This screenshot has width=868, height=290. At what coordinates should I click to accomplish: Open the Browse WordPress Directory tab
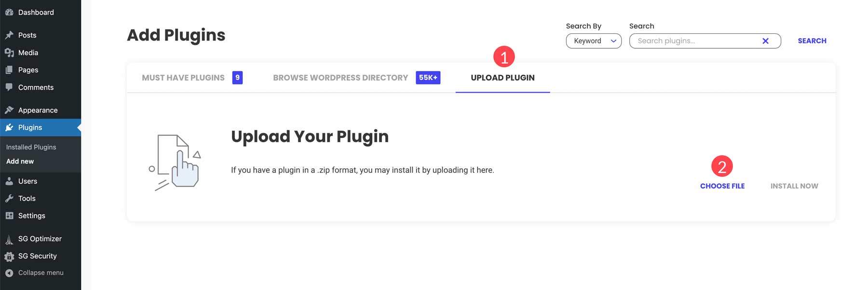[x=340, y=78]
